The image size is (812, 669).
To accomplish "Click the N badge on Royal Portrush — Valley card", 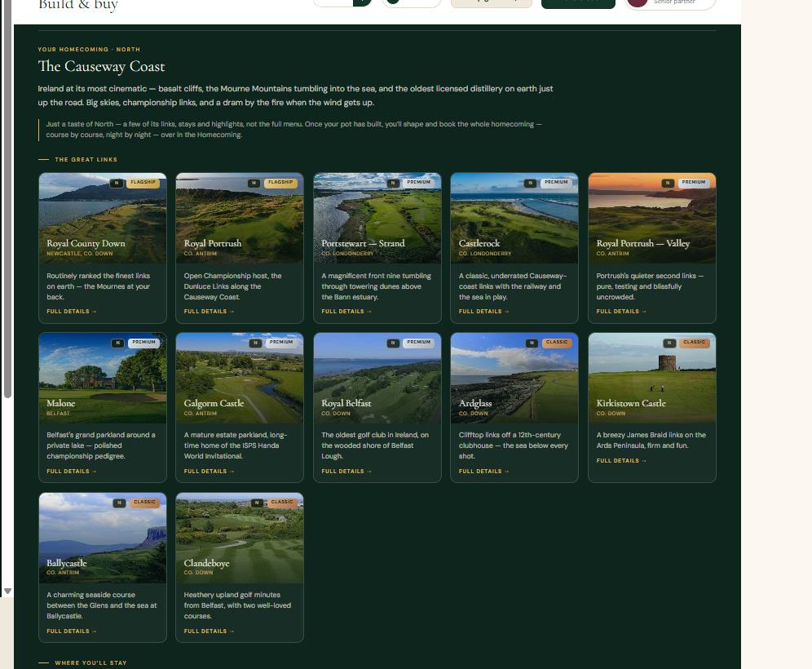I will pos(668,183).
